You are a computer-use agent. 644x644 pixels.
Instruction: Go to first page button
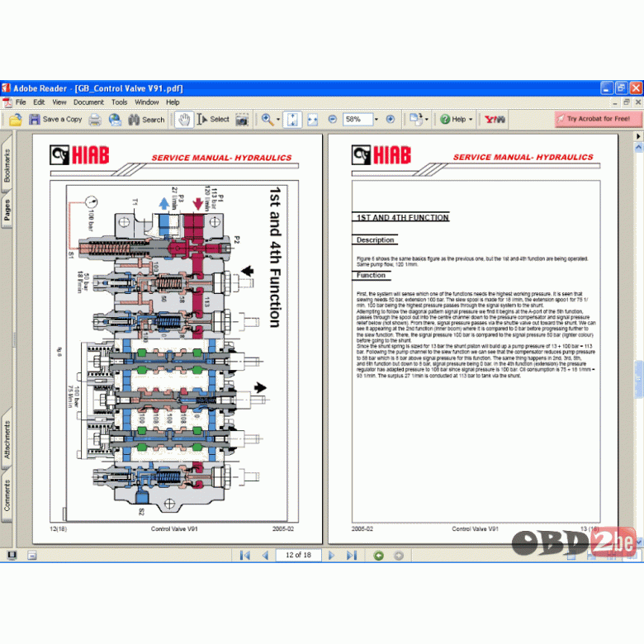[245, 556]
